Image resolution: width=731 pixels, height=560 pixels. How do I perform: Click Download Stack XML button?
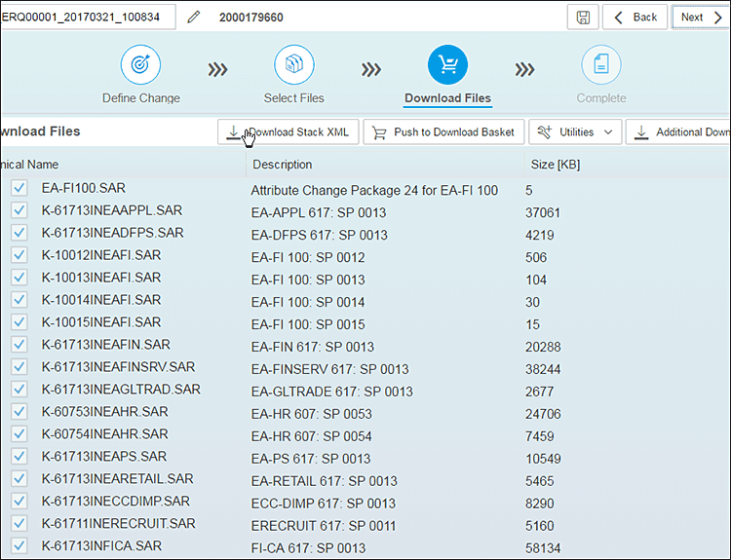289,132
